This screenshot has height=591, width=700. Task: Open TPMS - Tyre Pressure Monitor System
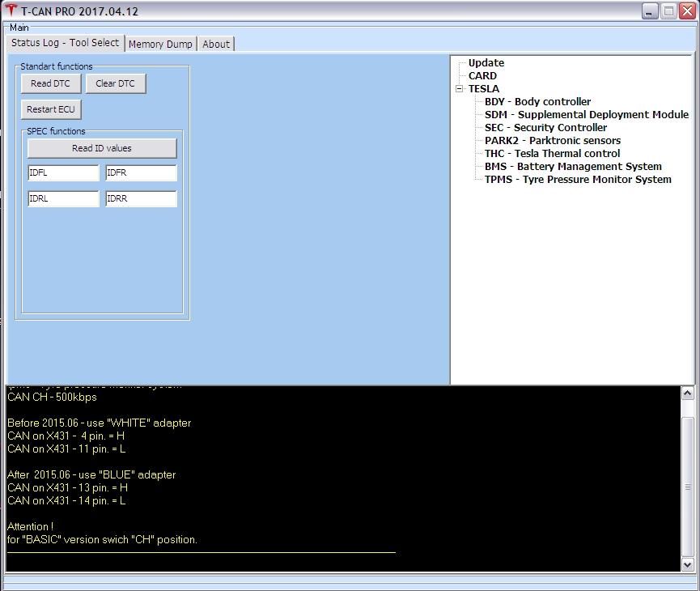point(578,180)
